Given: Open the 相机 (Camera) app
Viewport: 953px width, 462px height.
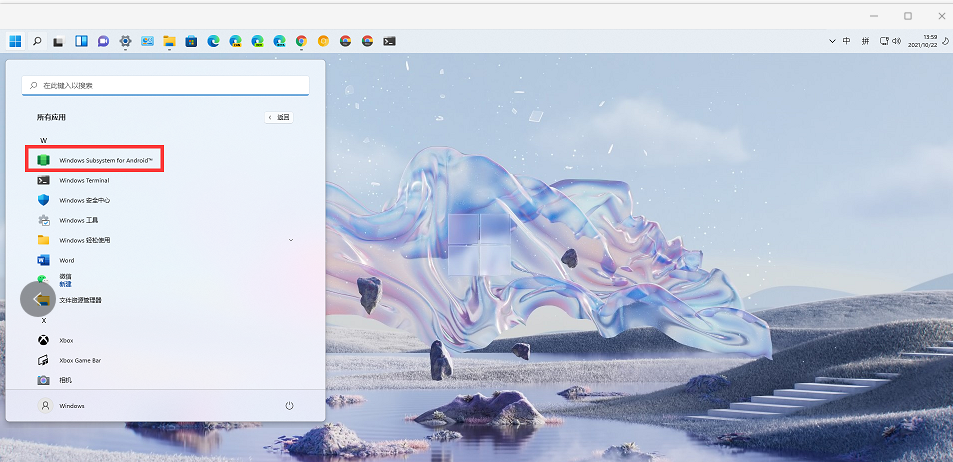Looking at the screenshot, I should [x=66, y=380].
